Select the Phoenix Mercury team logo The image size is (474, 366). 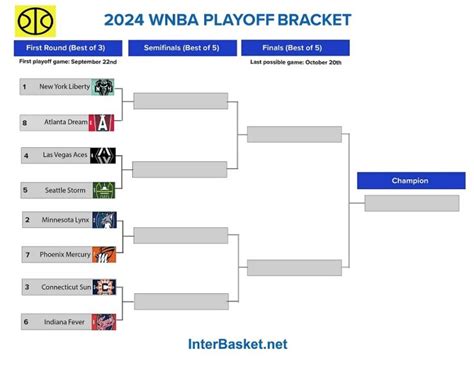(104, 255)
